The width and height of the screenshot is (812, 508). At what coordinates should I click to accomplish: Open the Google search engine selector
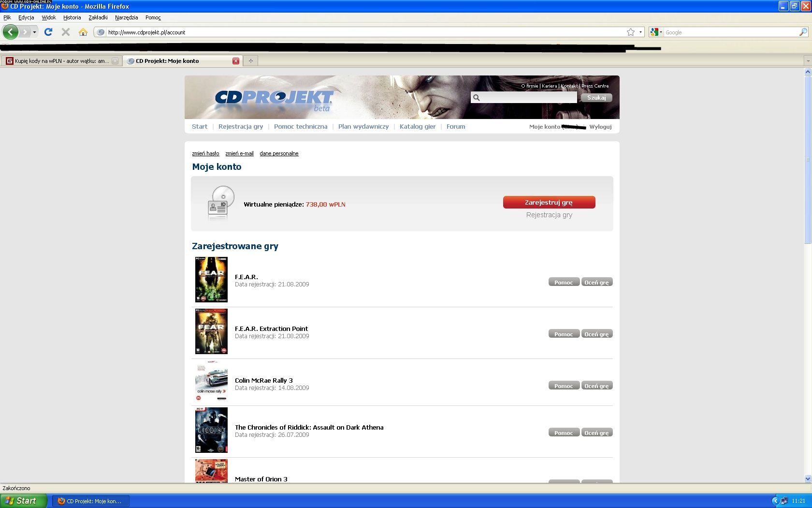[x=656, y=32]
